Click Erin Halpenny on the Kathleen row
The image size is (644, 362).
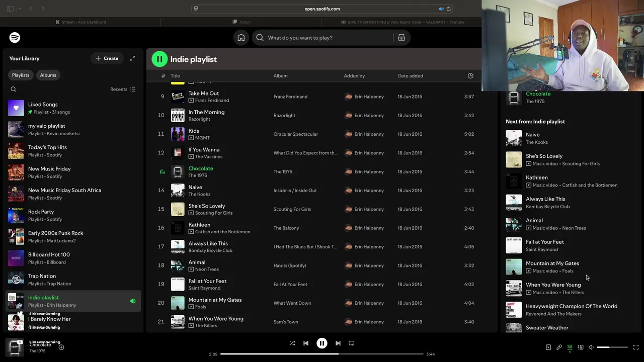pos(369,228)
